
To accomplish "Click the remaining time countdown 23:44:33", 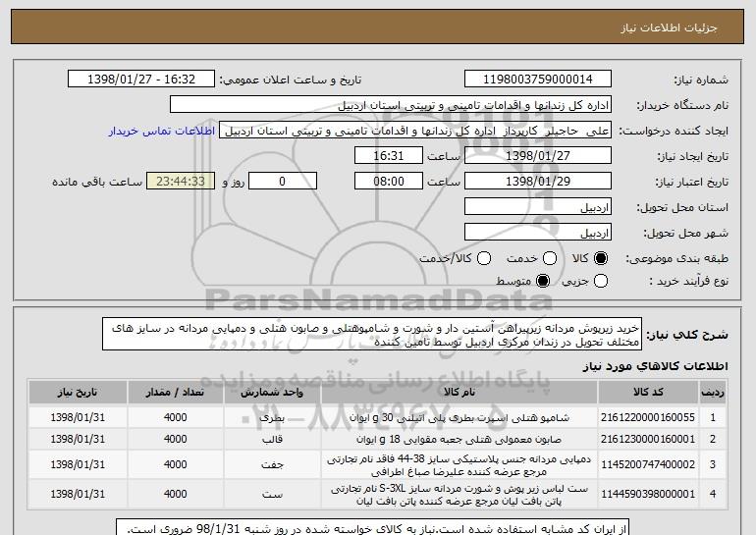I will point(181,182).
